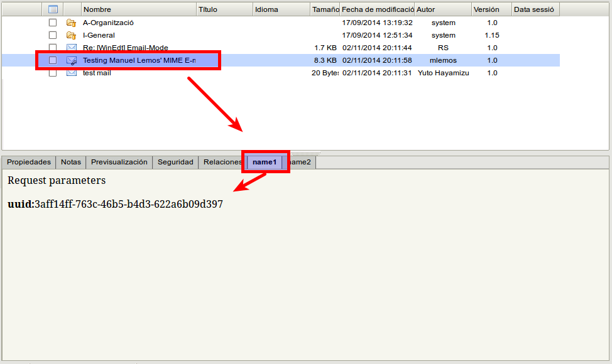Tick the checkbox for A-Organització

pyautogui.click(x=53, y=23)
